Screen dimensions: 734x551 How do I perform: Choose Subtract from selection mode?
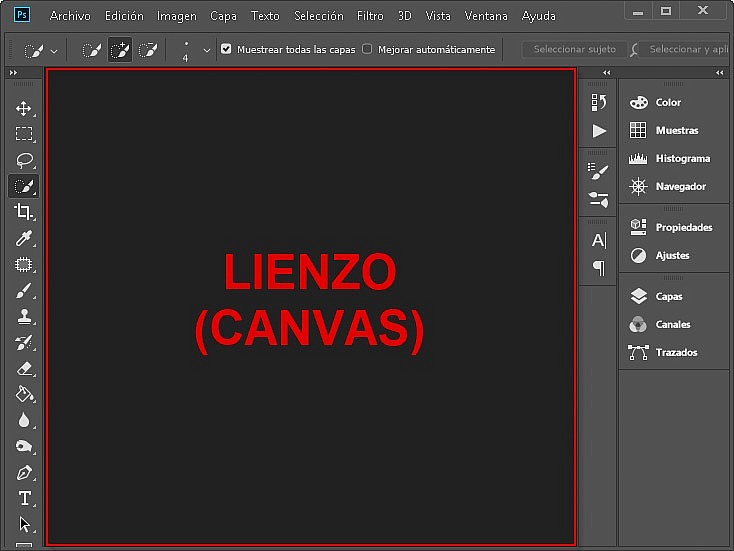(148, 50)
